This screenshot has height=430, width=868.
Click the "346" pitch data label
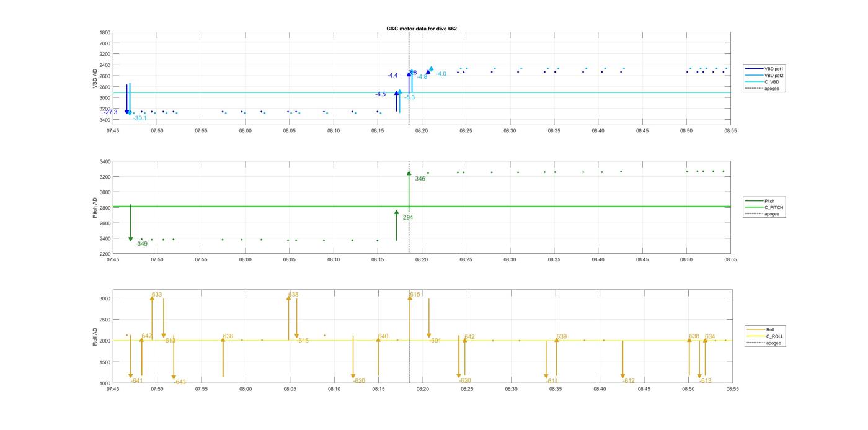pyautogui.click(x=420, y=179)
